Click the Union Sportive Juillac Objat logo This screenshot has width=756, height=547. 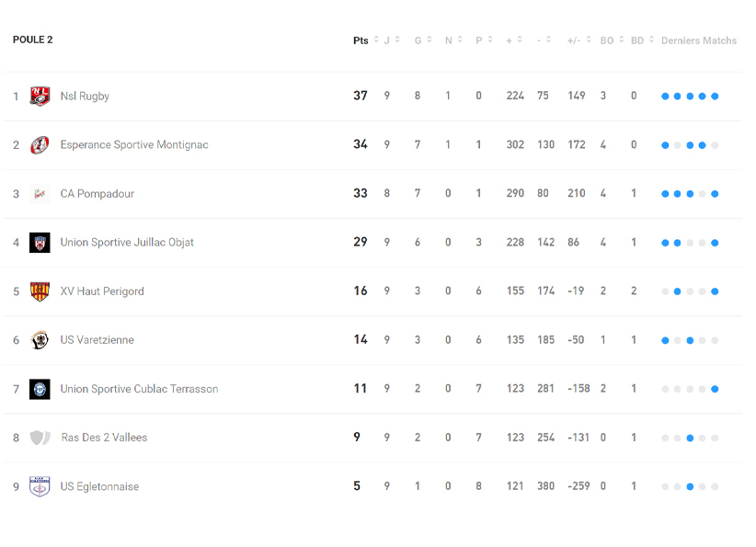coord(40,243)
